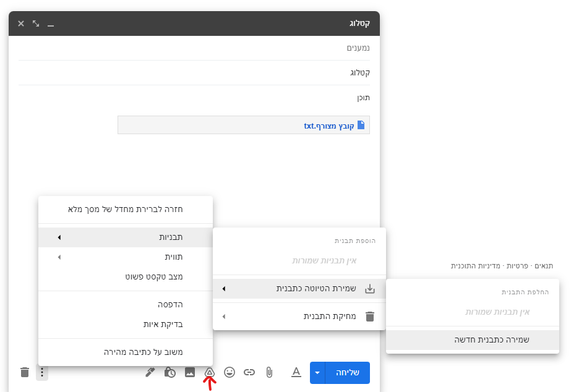Open the emoji picker smiley icon
Image resolution: width=571 pixels, height=392 pixels.
tap(230, 372)
